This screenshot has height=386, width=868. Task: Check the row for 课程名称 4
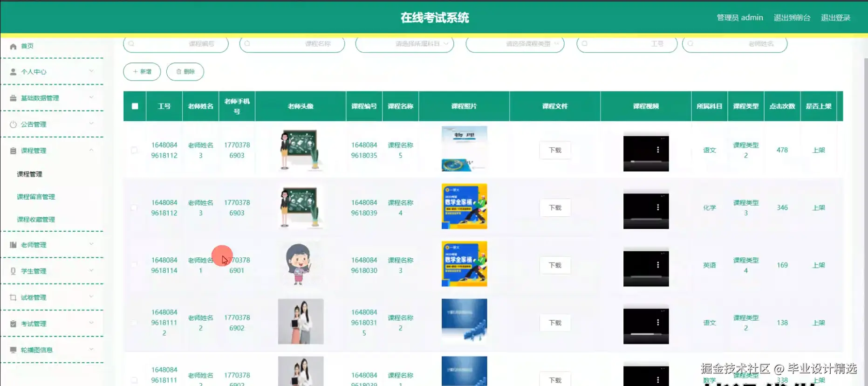click(134, 208)
